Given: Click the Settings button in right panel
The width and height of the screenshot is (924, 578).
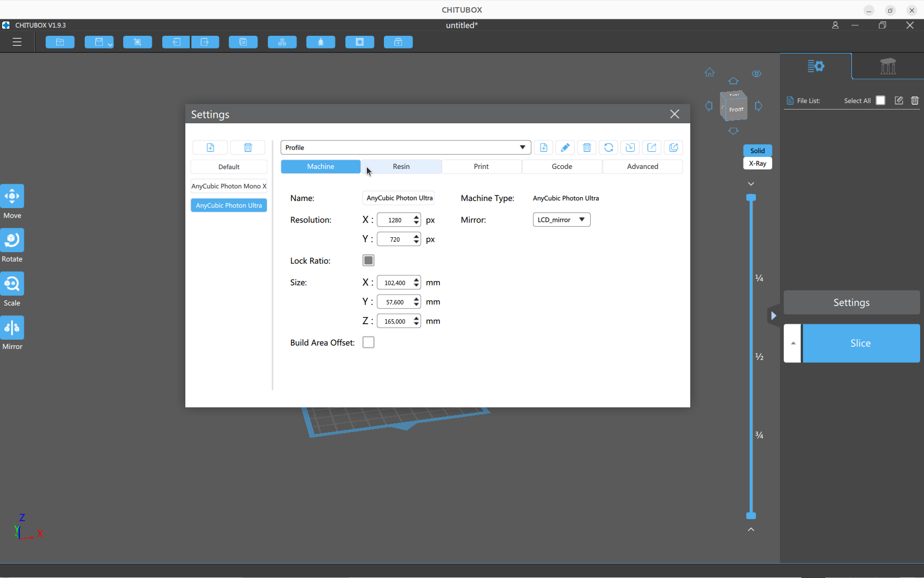Looking at the screenshot, I should [x=851, y=303].
